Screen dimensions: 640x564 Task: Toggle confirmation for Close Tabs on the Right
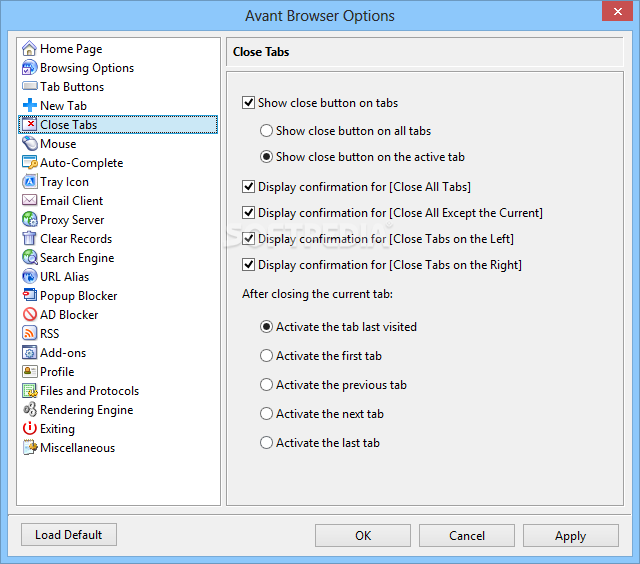[248, 265]
